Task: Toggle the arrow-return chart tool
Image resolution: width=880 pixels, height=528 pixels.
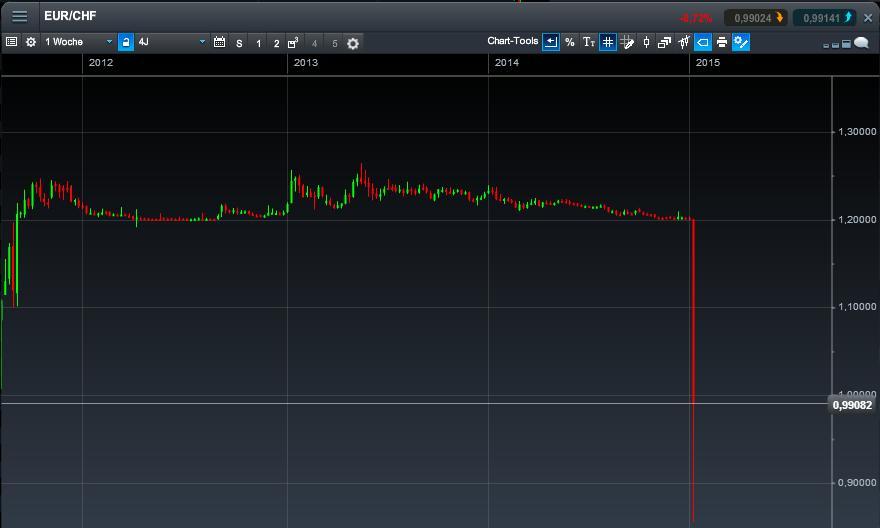Action: pos(551,42)
